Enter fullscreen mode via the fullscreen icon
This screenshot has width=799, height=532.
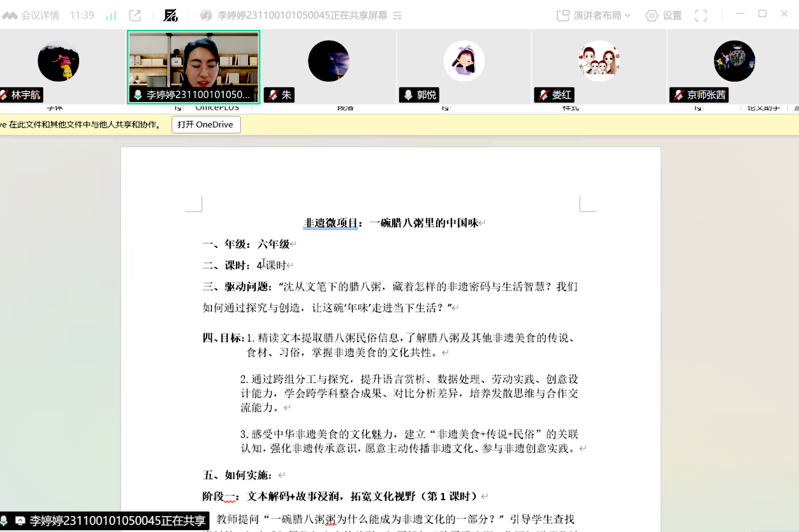[x=700, y=15]
